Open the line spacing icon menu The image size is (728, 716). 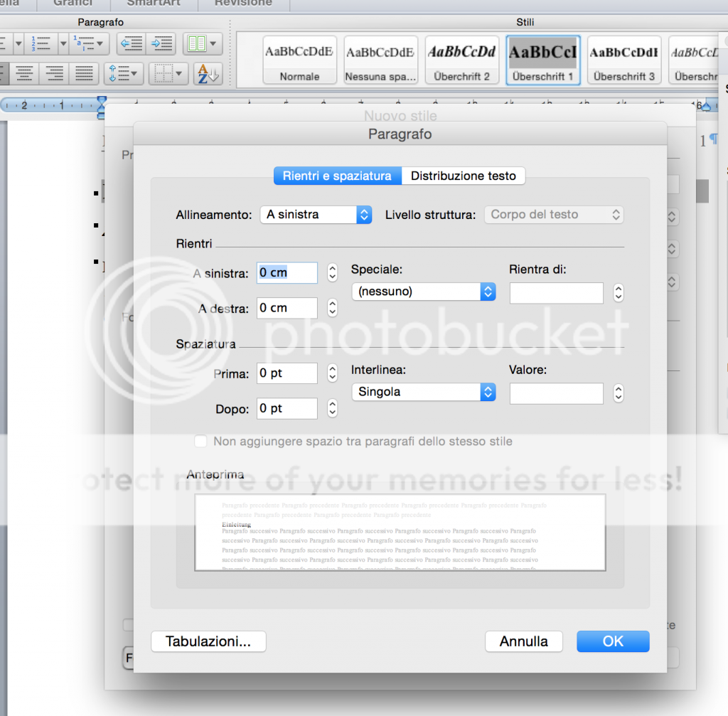pyautogui.click(x=124, y=73)
